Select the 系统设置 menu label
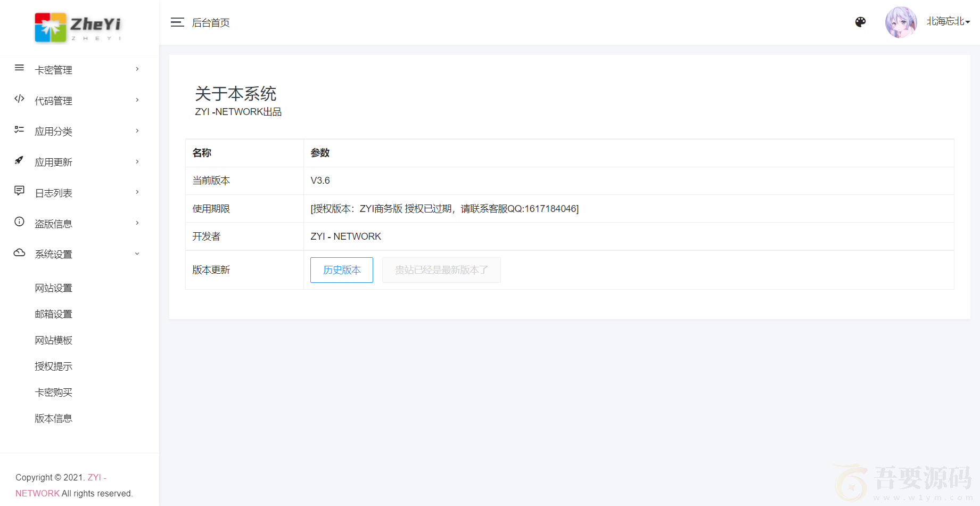Image resolution: width=980 pixels, height=506 pixels. pyautogui.click(x=53, y=255)
